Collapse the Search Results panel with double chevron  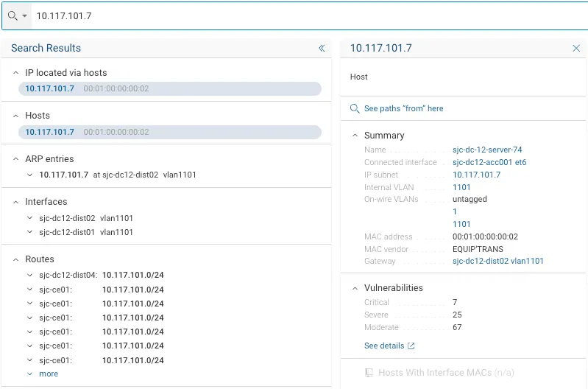(x=322, y=48)
